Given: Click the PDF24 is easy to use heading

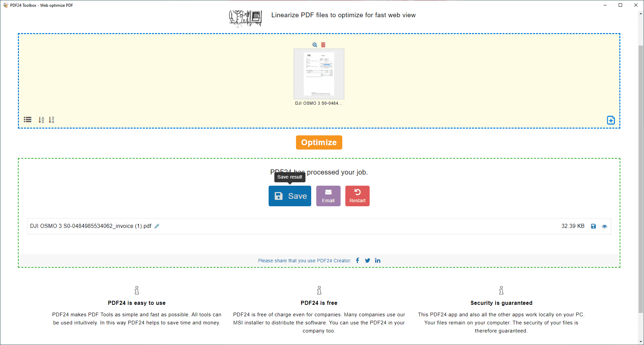Looking at the screenshot, I should 137,303.
